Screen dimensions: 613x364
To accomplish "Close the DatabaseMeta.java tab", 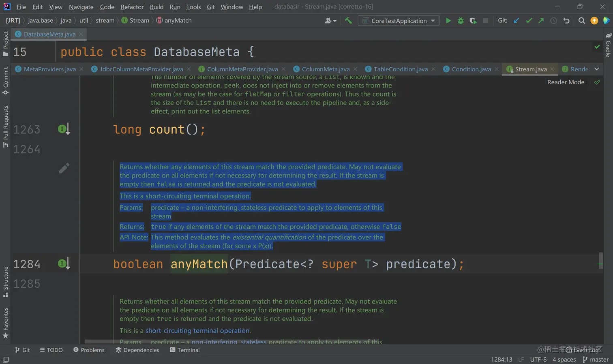I will 81,34.
